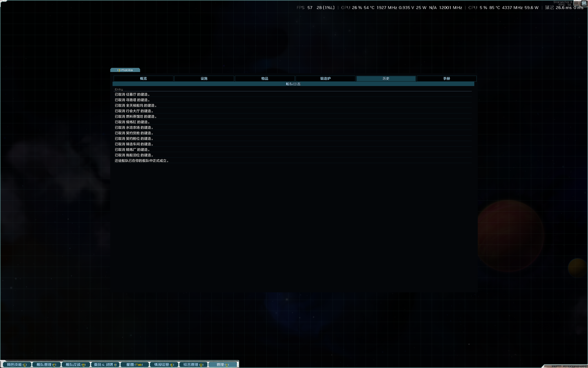Select log entry 已取消 拖船泊位 的建造
The image size is (588, 368).
(x=293, y=155)
